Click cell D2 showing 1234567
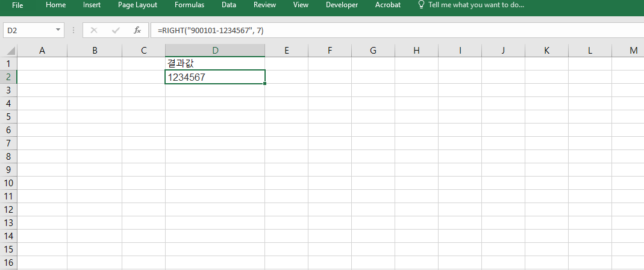 click(215, 77)
